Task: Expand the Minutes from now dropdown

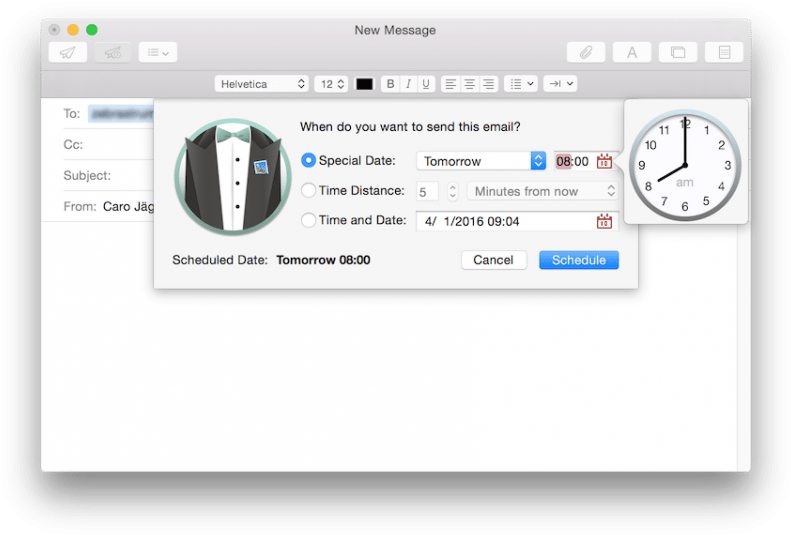Action: pos(542,191)
